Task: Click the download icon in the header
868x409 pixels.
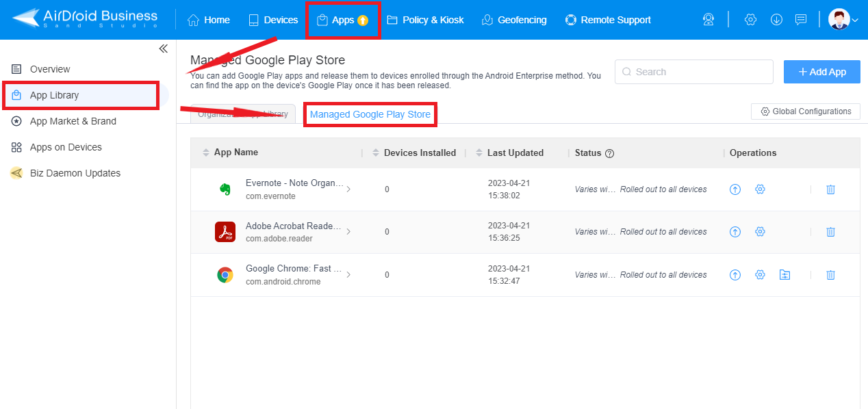Action: pos(776,20)
